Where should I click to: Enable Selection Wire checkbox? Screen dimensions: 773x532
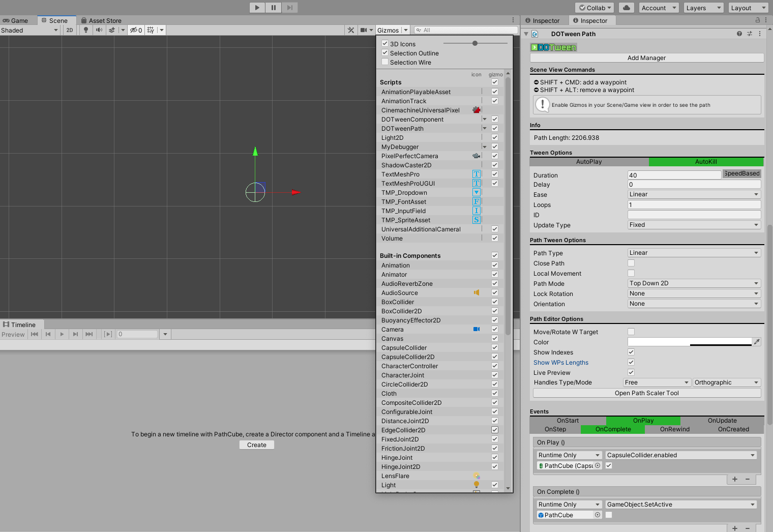[x=385, y=62]
